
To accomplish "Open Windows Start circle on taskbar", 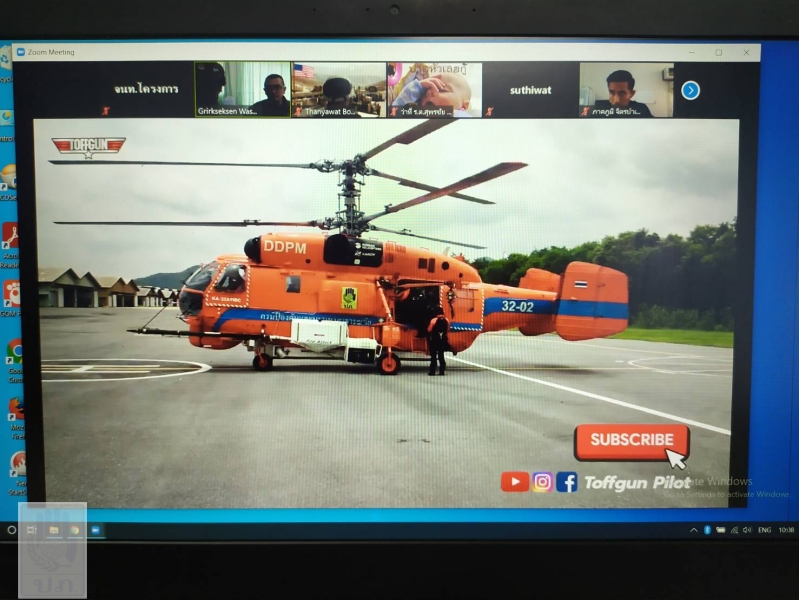I will [x=11, y=530].
